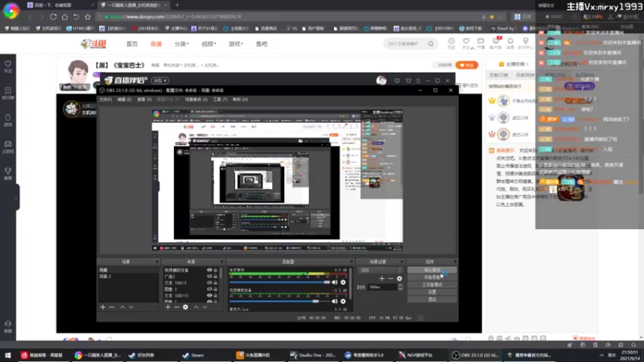This screenshot has width=644, height=362.
Task: Open the scene transition type dropdown
Action: coord(380,270)
